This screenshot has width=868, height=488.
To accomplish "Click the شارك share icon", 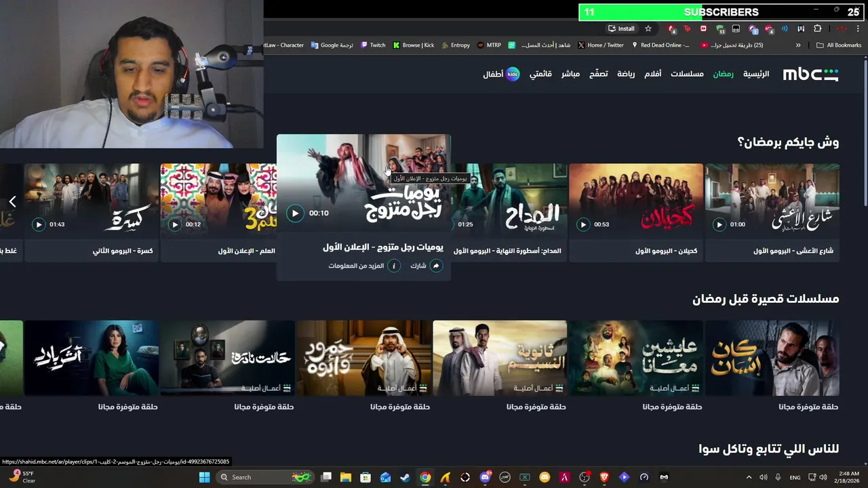I will (x=436, y=266).
